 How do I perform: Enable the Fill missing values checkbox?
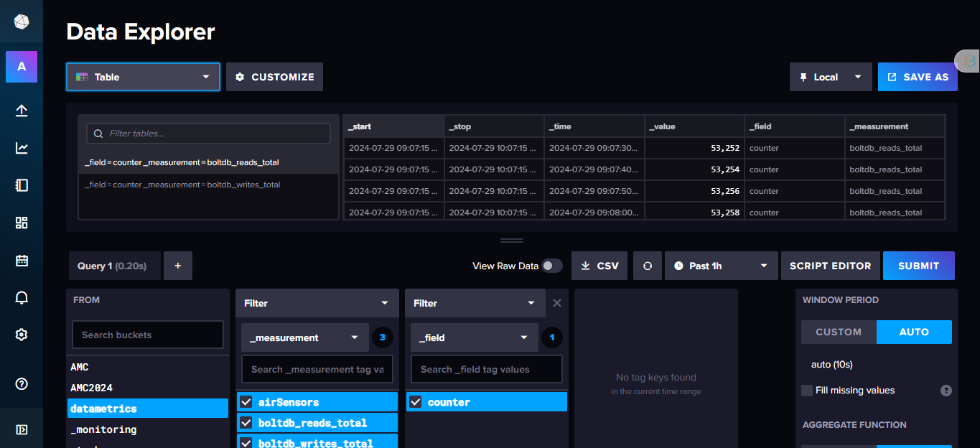(x=808, y=391)
